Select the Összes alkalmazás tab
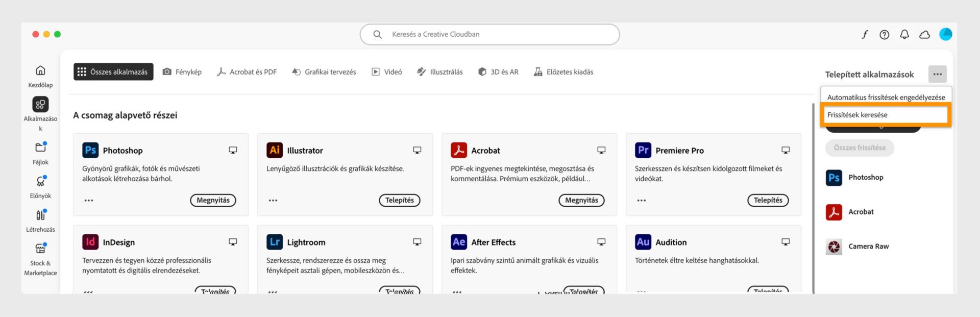Screen dimensions: 980x317 113,72
